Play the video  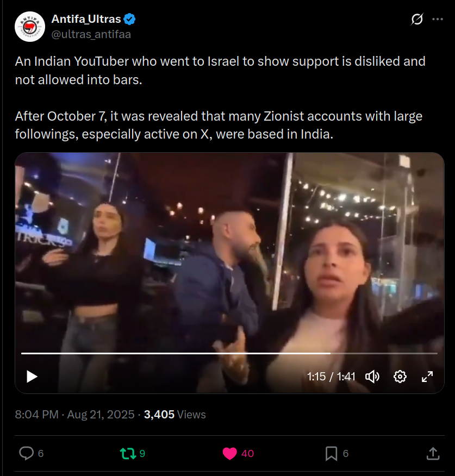tap(32, 377)
